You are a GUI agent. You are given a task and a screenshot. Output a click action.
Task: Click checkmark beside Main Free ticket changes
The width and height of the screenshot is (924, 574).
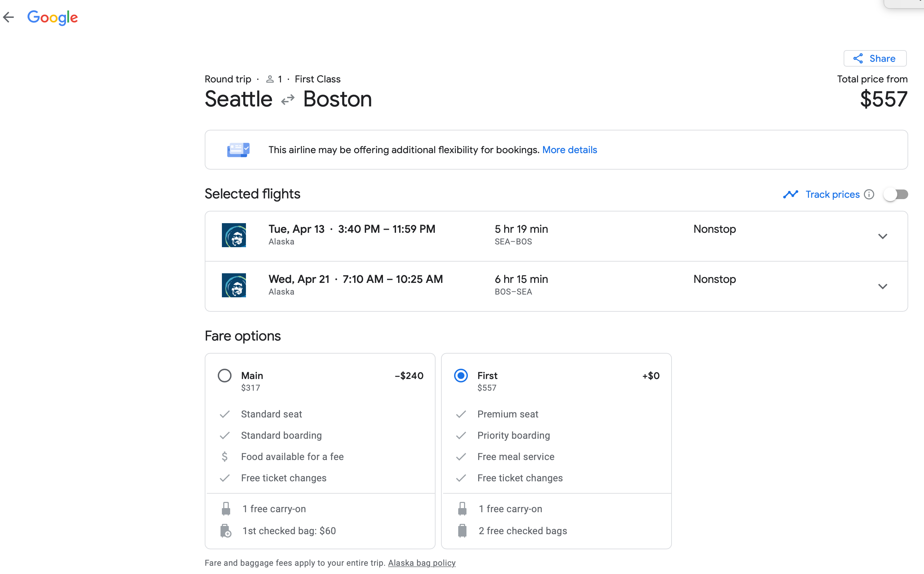[225, 478]
